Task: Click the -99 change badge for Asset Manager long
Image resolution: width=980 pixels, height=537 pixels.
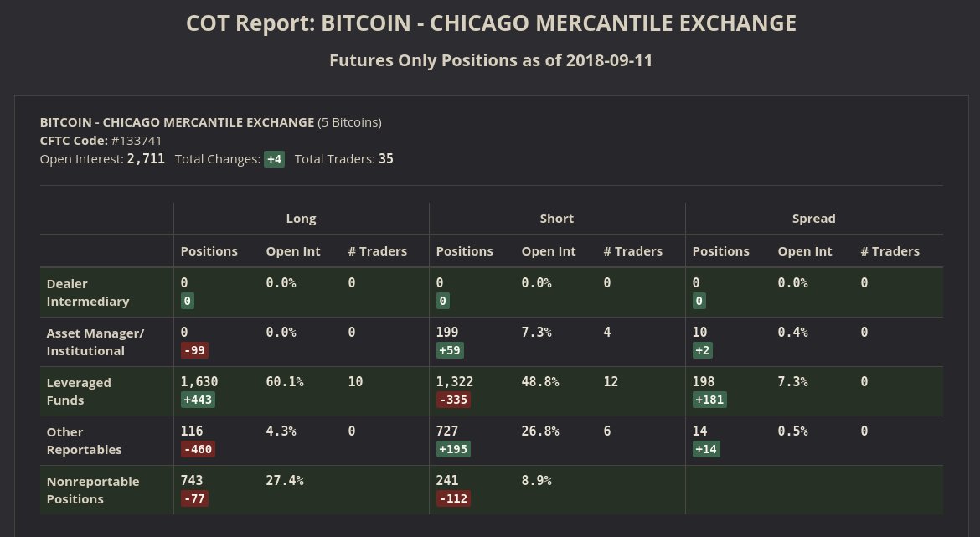Action: 194,350
